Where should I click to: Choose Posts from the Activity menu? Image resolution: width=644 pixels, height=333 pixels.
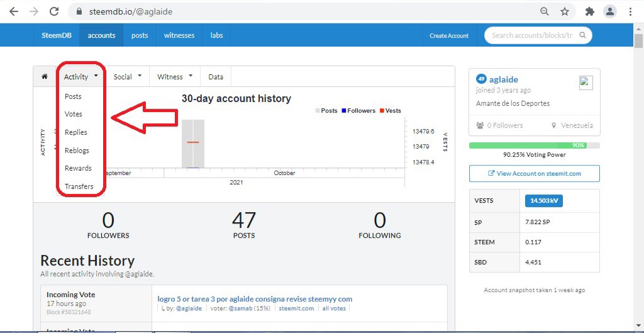point(73,96)
